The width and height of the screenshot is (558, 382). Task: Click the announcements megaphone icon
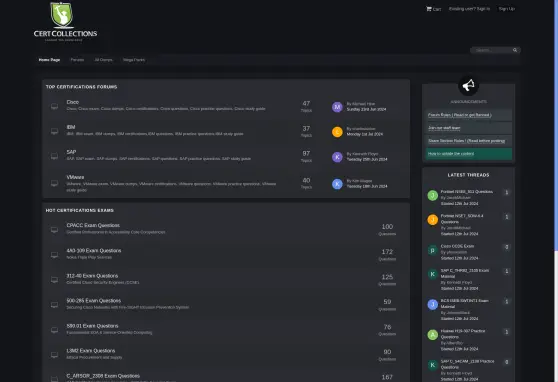click(468, 85)
